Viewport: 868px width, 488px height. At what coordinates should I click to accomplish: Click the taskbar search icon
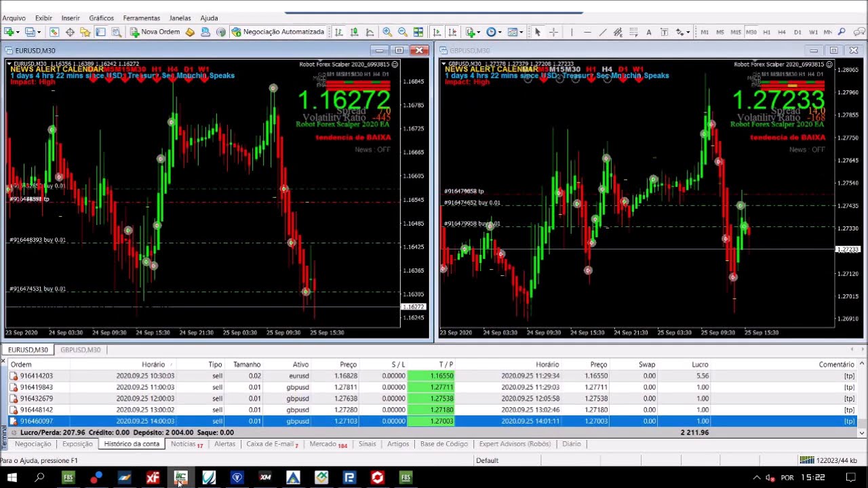point(39,478)
